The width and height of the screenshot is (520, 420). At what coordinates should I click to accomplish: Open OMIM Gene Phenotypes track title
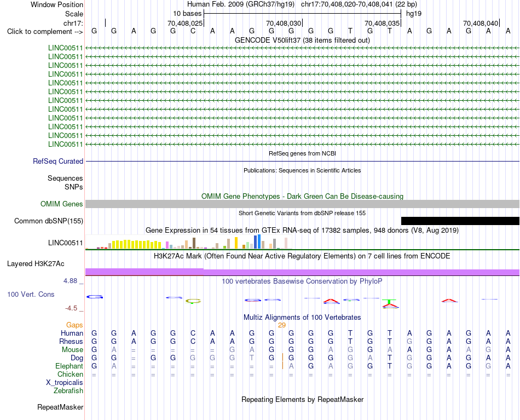pyautogui.click(x=302, y=196)
